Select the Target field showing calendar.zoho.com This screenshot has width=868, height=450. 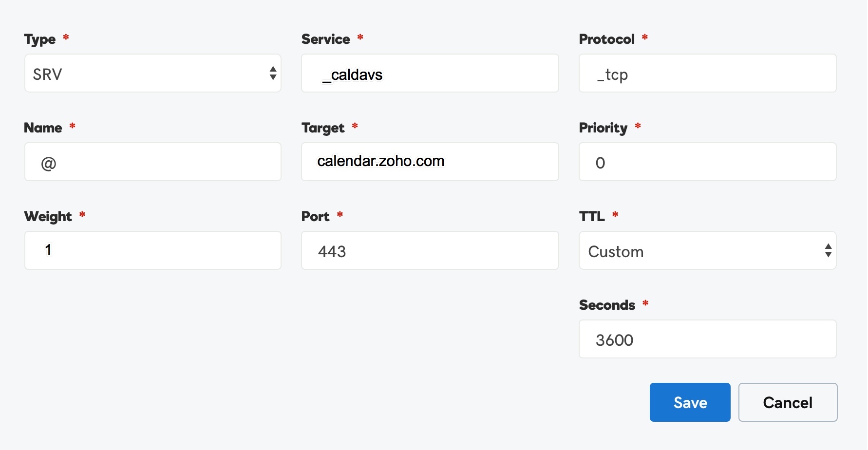430,162
